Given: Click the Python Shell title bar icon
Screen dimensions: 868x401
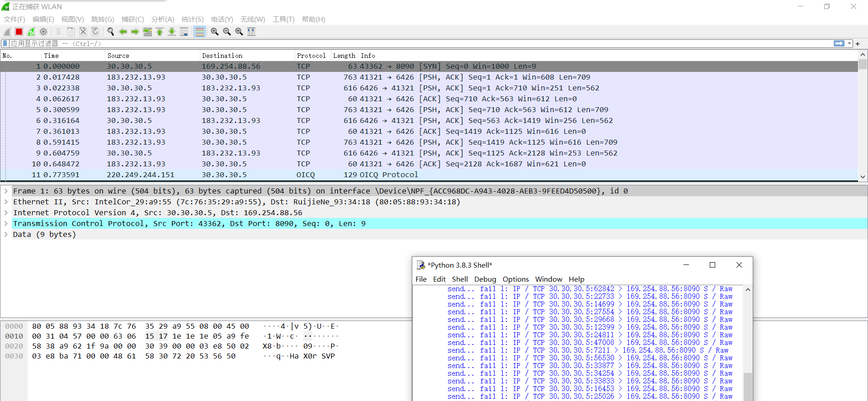Looking at the screenshot, I should coord(421,265).
